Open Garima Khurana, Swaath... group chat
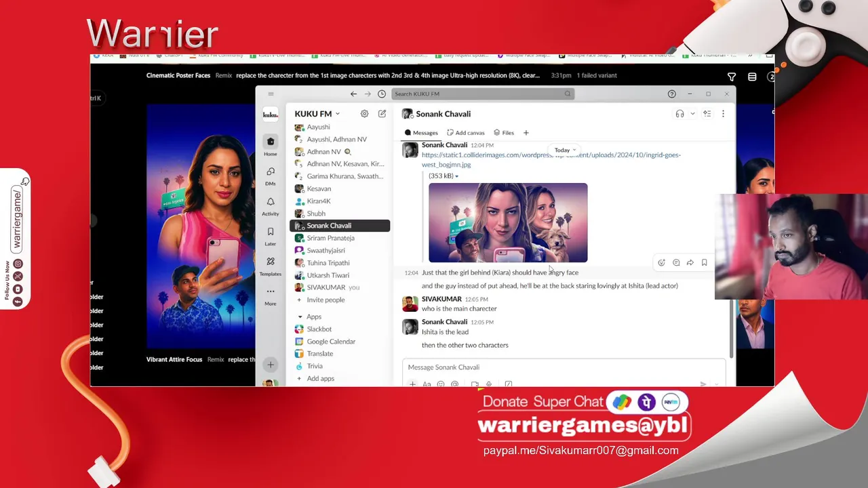The image size is (868, 488). (x=339, y=176)
